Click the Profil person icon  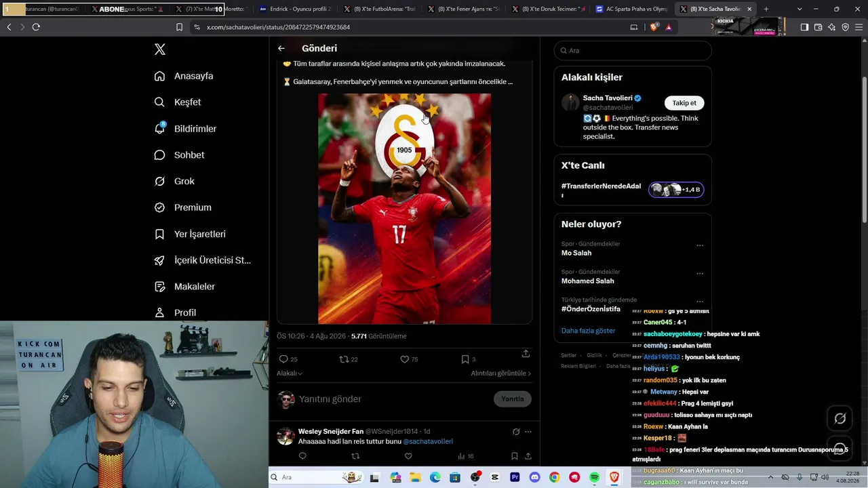point(159,312)
